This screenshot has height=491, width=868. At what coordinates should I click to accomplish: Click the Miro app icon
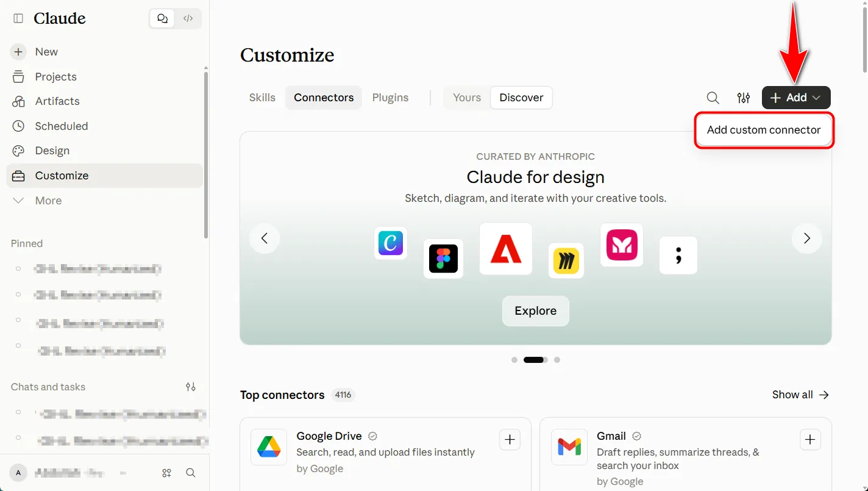tap(566, 261)
